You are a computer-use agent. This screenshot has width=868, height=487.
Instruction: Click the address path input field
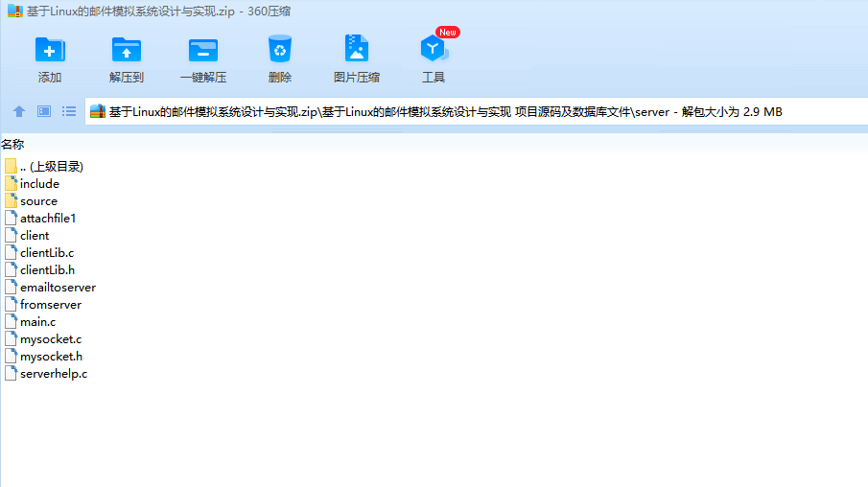[476, 112]
